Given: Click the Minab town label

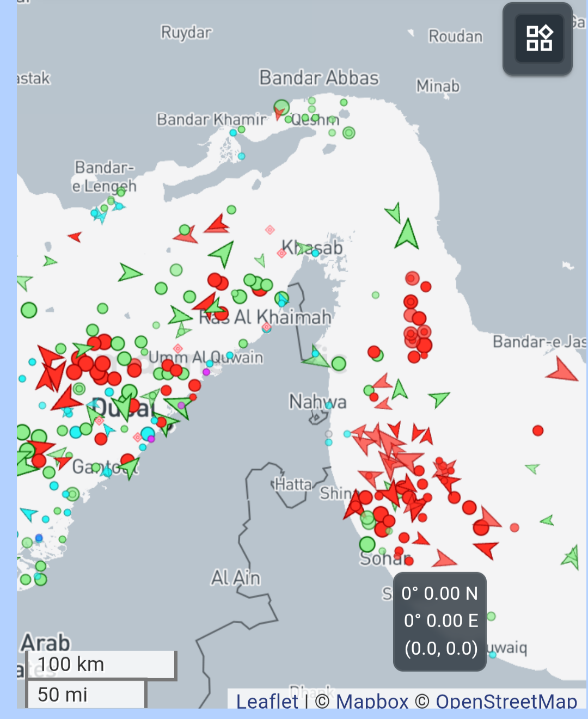Looking at the screenshot, I should click(438, 86).
